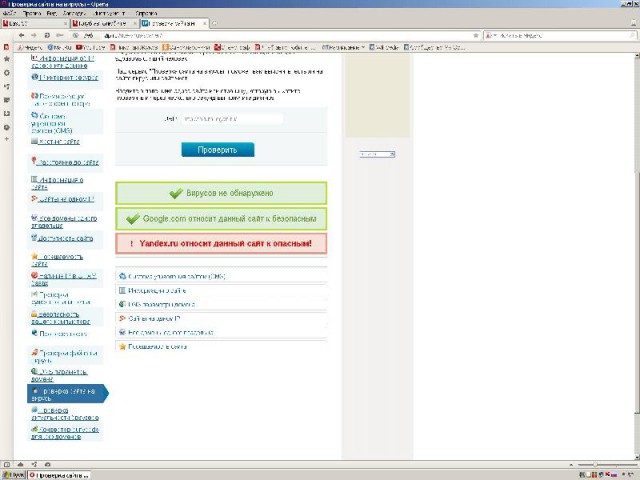Image resolution: width=640 pixels, height=480 pixels.
Task: Bookmark page via address bar star icon
Action: (476, 36)
